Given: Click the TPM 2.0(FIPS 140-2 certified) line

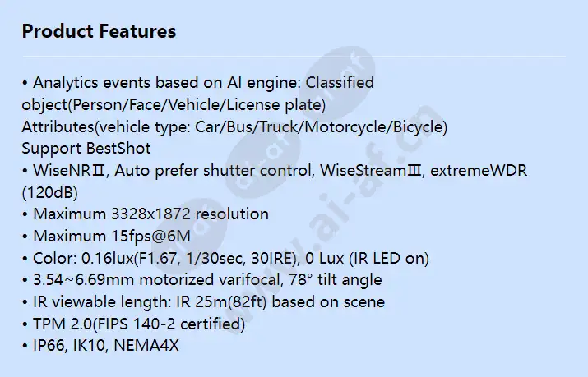Looking at the screenshot, I should tap(133, 324).
